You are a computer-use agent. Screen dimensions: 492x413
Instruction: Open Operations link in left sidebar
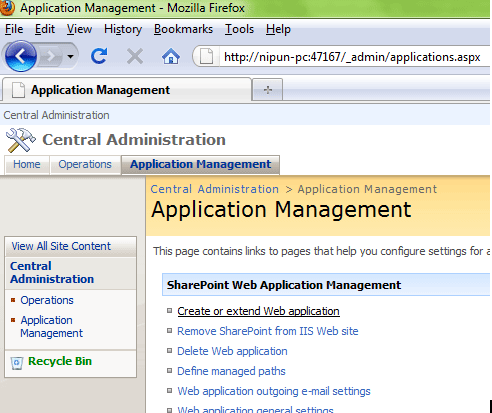click(47, 300)
